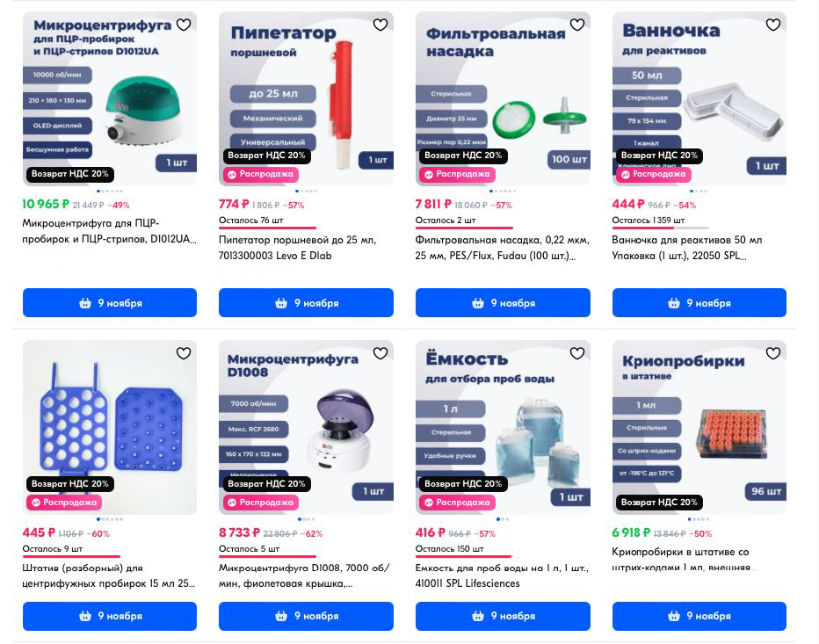Add Пипетатор поршневой to favorites heart

tap(381, 25)
